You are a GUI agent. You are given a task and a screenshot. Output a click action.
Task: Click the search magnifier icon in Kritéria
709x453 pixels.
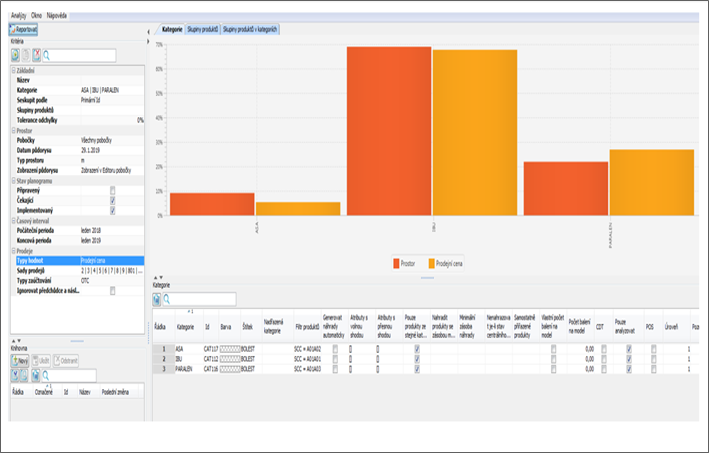point(48,56)
